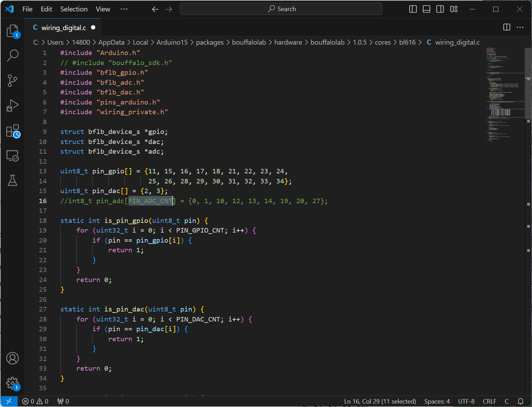Click the VS Code logo icon
The width and height of the screenshot is (532, 407).
(x=9, y=9)
